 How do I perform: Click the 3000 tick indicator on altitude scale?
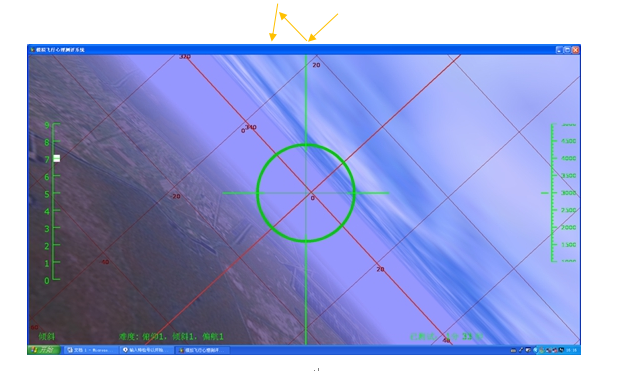[544, 193]
